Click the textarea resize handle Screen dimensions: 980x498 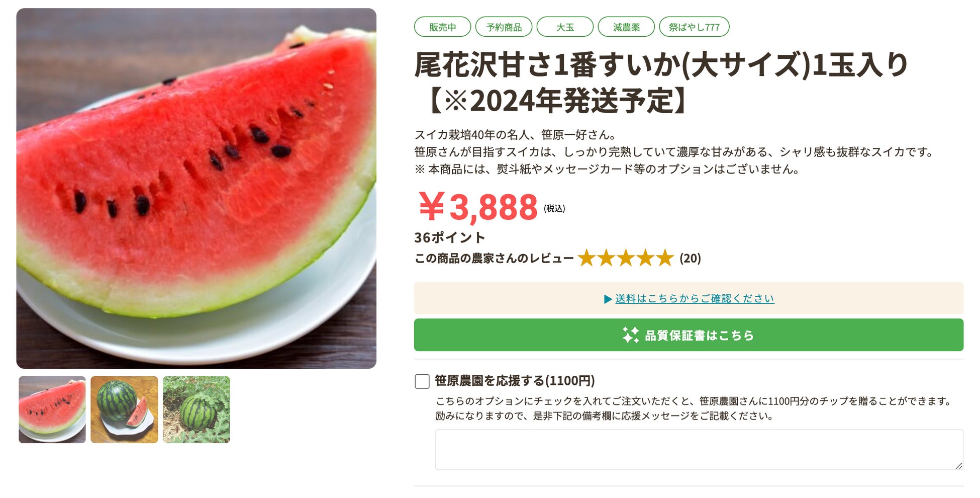coord(959,466)
